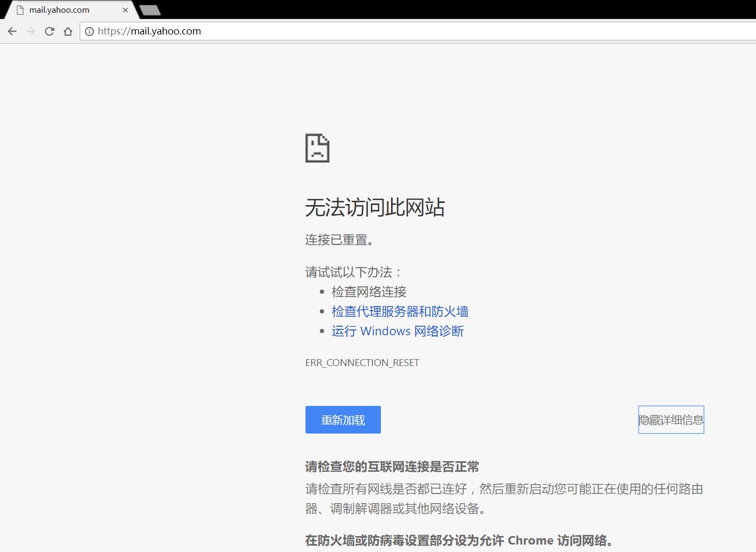
Task: Click the ERR_CONNECTION_RESET error code
Action: pos(362,362)
